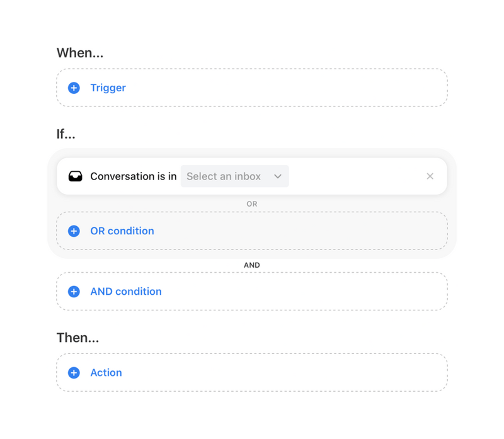This screenshot has height=439, width=504.
Task: Click the When... section heading
Action: click(x=79, y=53)
